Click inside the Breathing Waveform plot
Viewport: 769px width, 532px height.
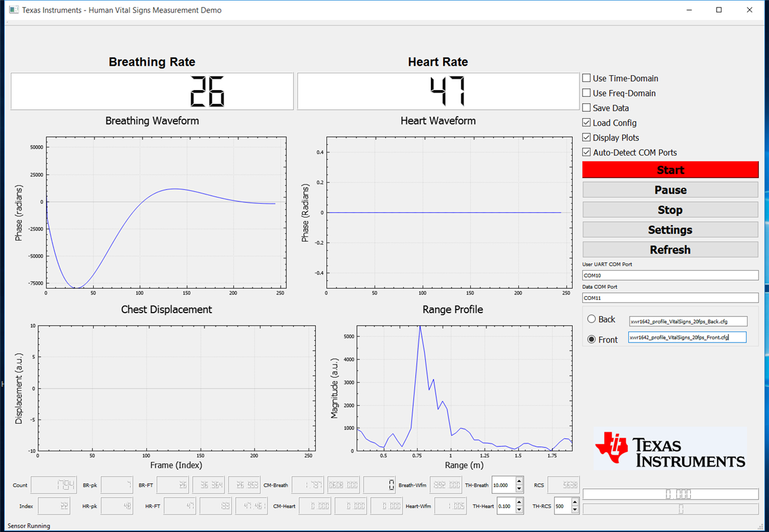(x=166, y=213)
